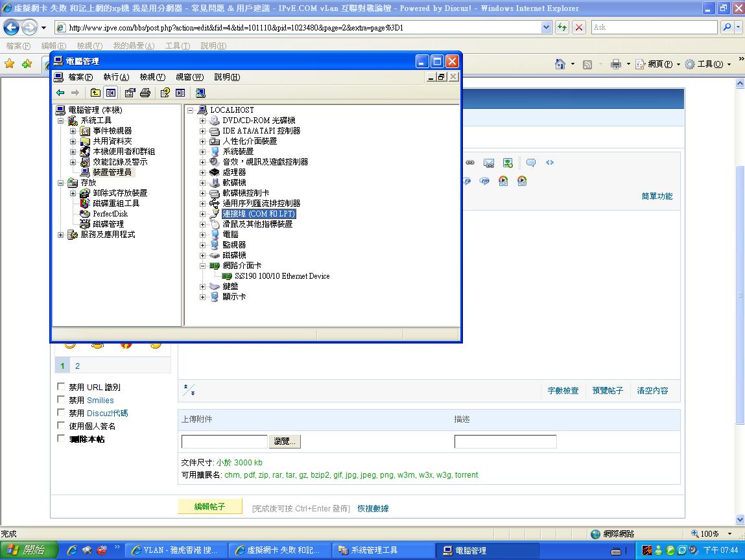
Task: Open the View menu in Computer Management
Action: (x=152, y=77)
